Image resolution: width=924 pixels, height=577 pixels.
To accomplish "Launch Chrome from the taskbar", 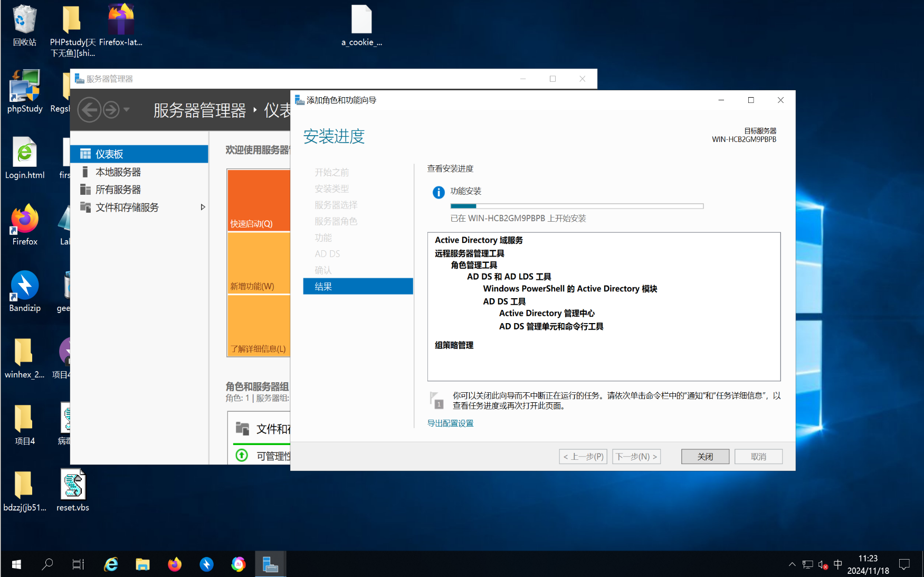I will tap(238, 564).
